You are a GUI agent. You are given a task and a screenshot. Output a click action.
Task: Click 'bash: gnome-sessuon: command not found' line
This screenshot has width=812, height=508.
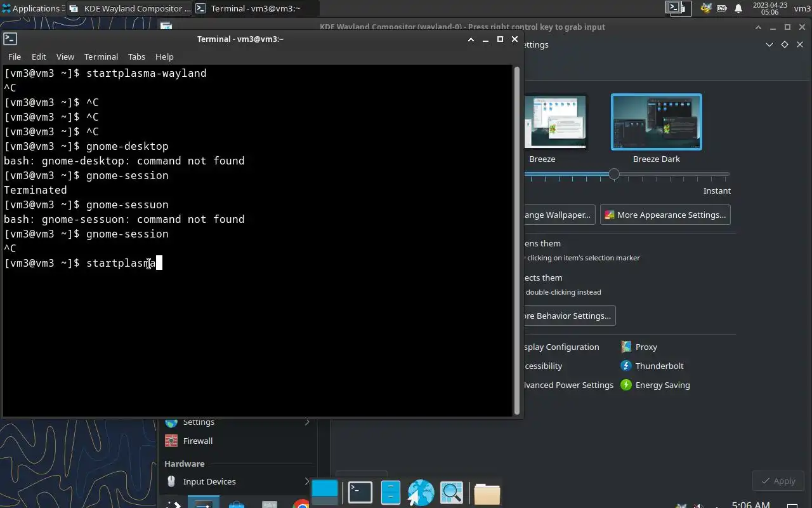tap(124, 219)
